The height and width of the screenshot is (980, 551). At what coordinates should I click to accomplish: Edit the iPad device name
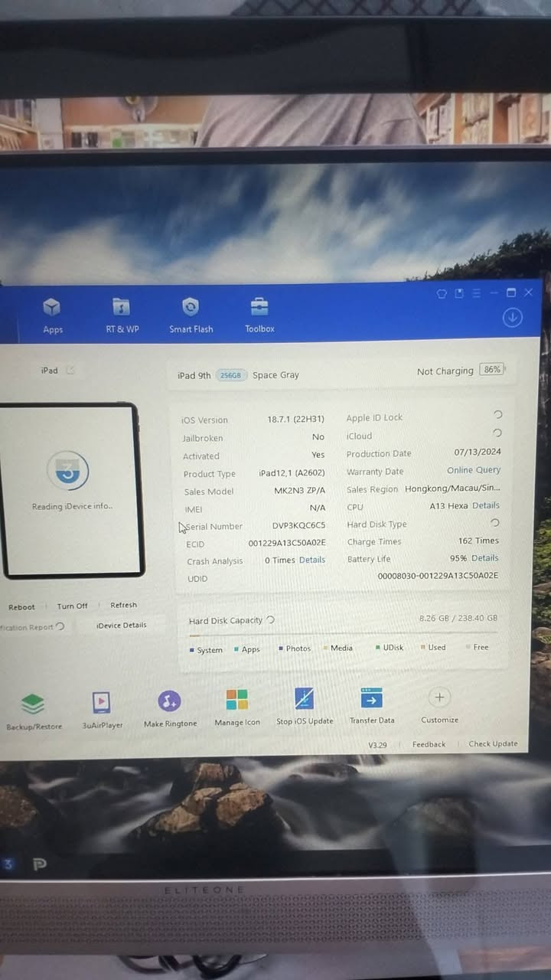coord(70,371)
